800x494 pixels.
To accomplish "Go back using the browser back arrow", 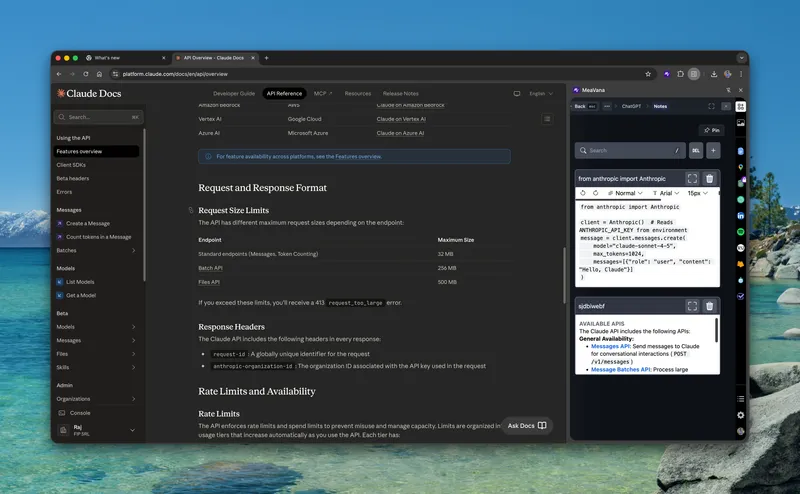I will point(59,74).
